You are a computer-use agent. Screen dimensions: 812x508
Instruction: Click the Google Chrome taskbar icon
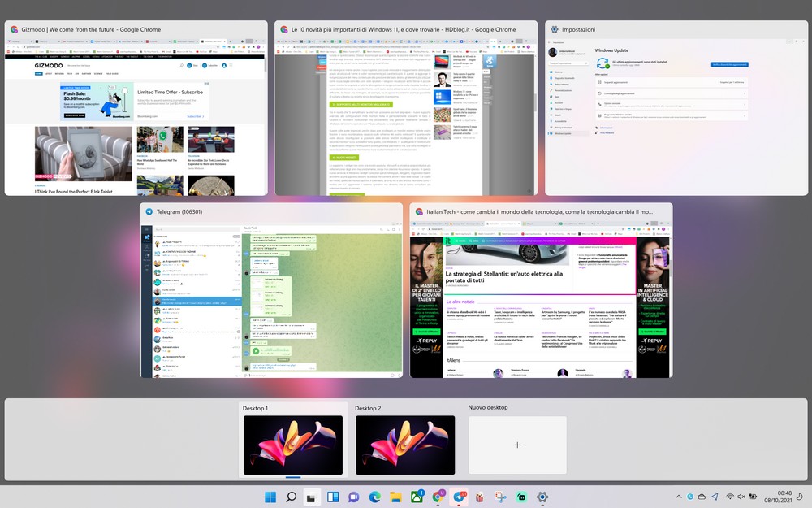point(438,497)
